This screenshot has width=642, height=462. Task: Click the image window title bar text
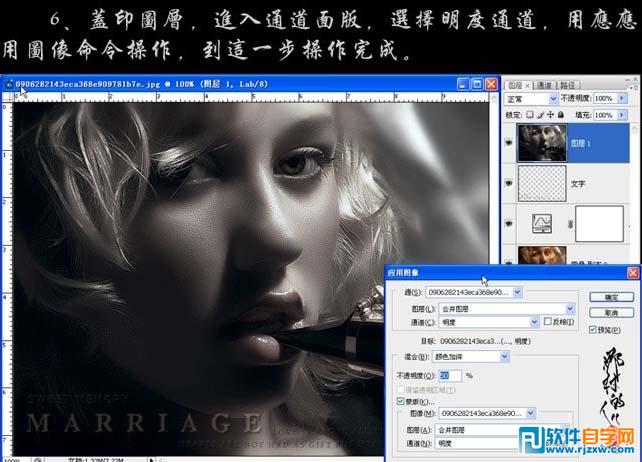(142, 84)
